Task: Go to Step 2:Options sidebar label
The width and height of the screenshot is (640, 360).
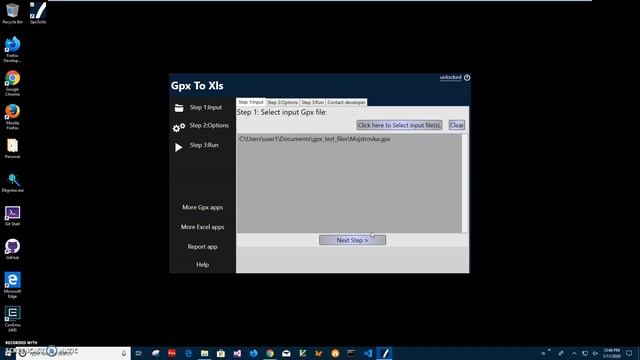Action: pos(209,125)
